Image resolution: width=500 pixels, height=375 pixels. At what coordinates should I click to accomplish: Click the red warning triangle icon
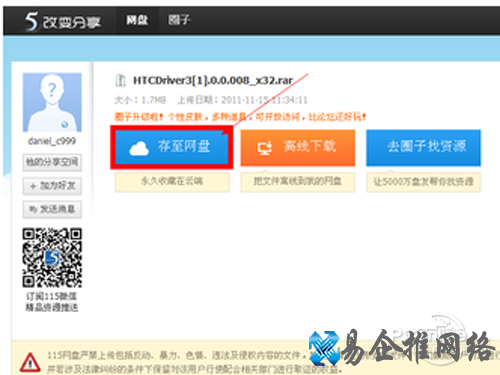[x=30, y=362]
